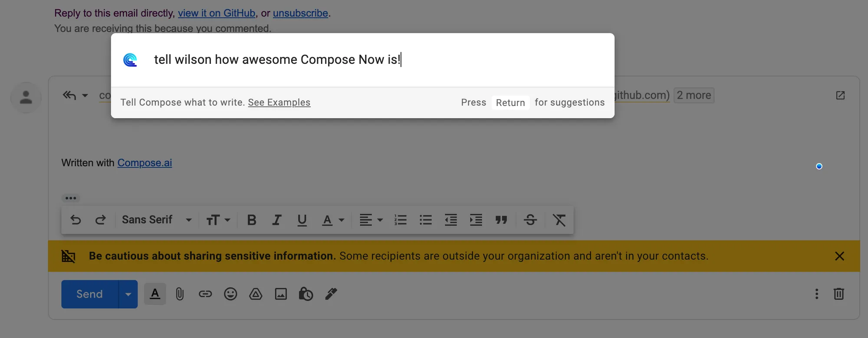Enable confidential mode

click(306, 294)
